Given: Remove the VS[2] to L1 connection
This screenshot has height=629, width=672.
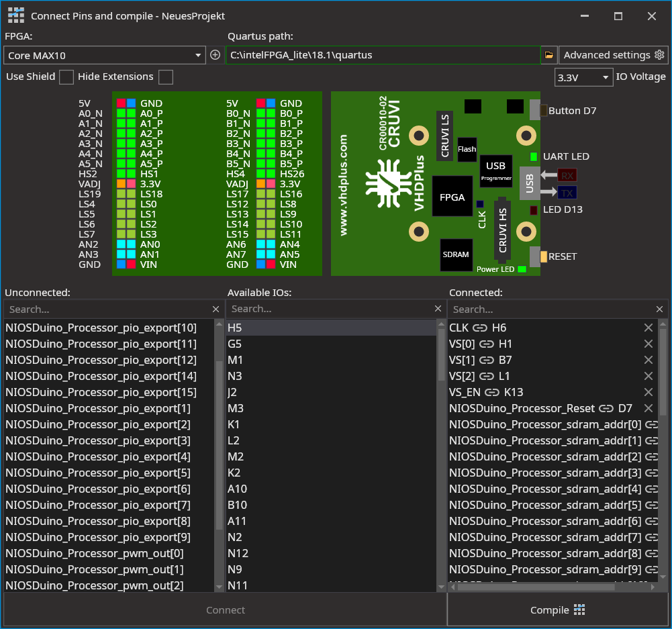Looking at the screenshot, I should (x=649, y=376).
